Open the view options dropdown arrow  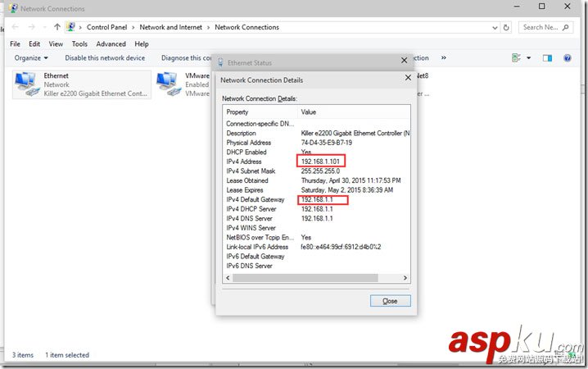point(529,57)
